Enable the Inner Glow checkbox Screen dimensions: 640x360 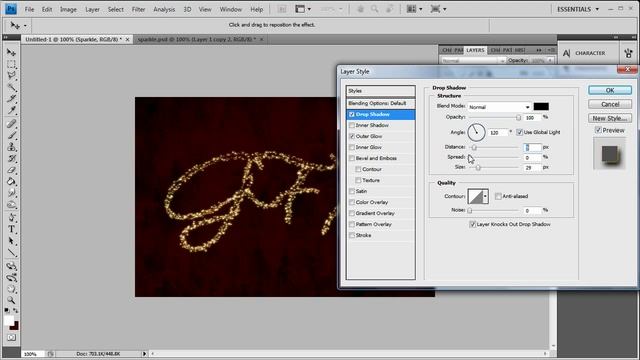click(352, 147)
